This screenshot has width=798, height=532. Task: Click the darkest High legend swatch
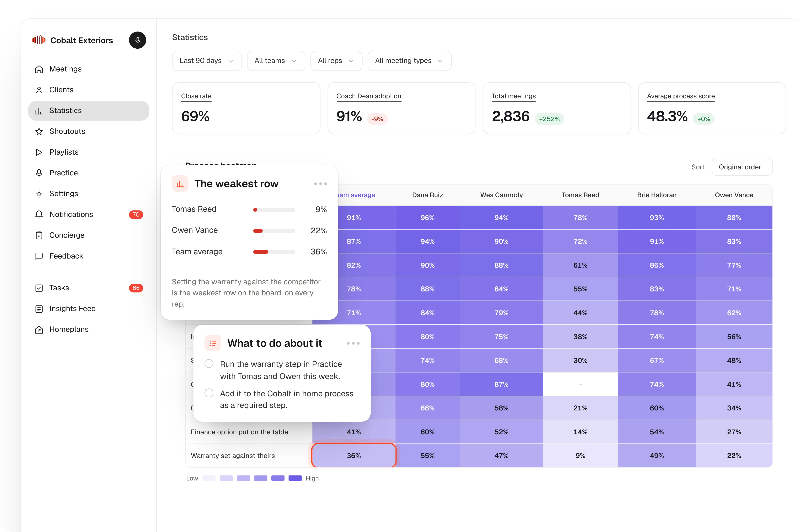click(x=295, y=478)
